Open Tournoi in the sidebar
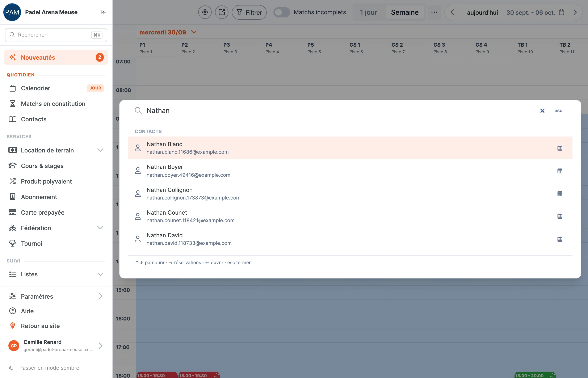Screen dimensions: 588x378 (56, 243)
